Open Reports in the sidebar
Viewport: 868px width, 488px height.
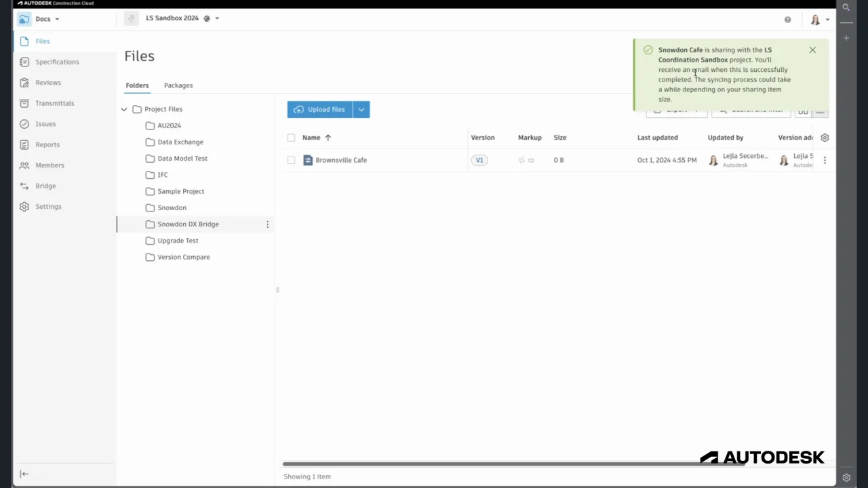click(x=47, y=144)
